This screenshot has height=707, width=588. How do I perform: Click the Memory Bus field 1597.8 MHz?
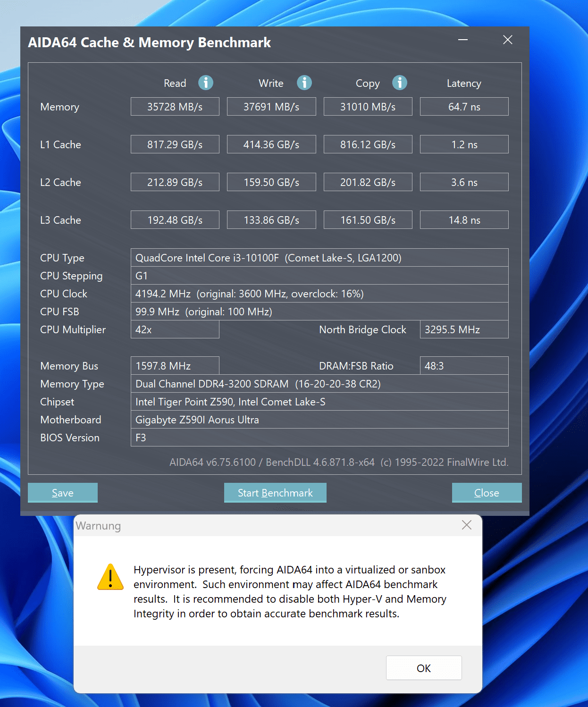(175, 366)
